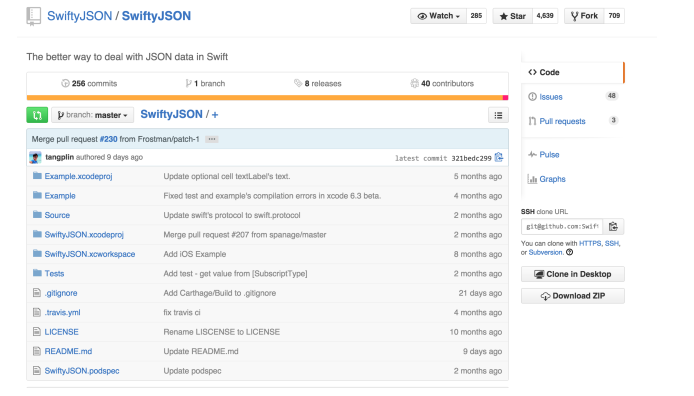
Task: Open the Issues tab
Action: (x=573, y=97)
